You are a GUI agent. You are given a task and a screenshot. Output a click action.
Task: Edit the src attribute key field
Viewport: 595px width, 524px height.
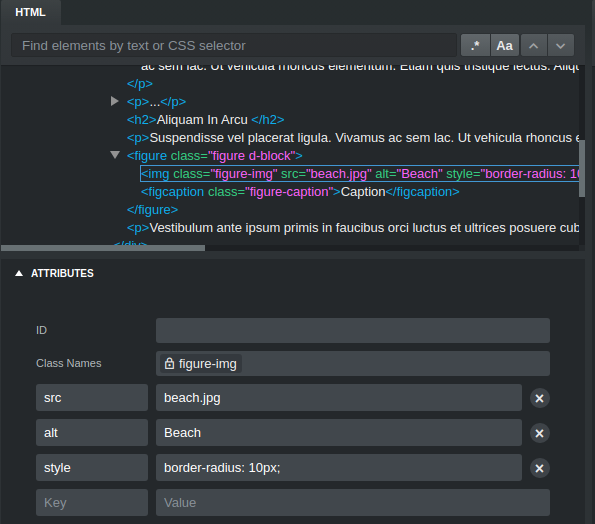(92, 398)
